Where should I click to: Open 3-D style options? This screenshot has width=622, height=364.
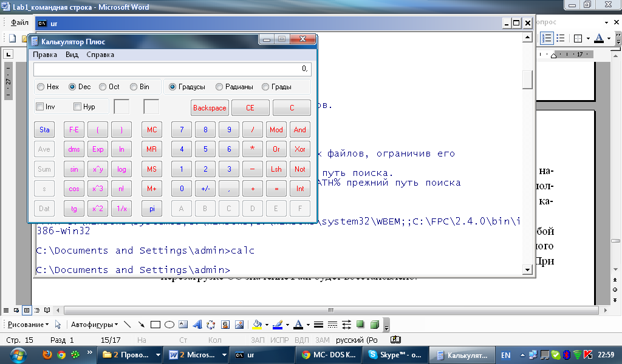point(374,325)
